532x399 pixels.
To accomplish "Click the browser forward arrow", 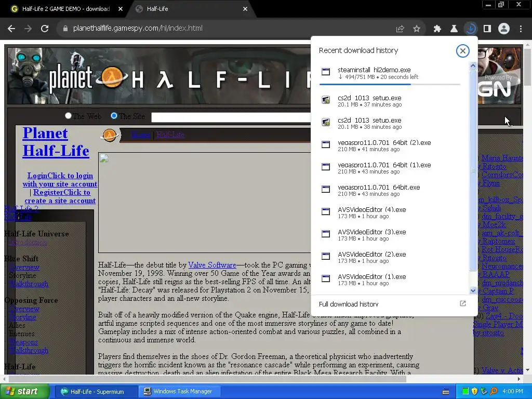I will coord(28,29).
